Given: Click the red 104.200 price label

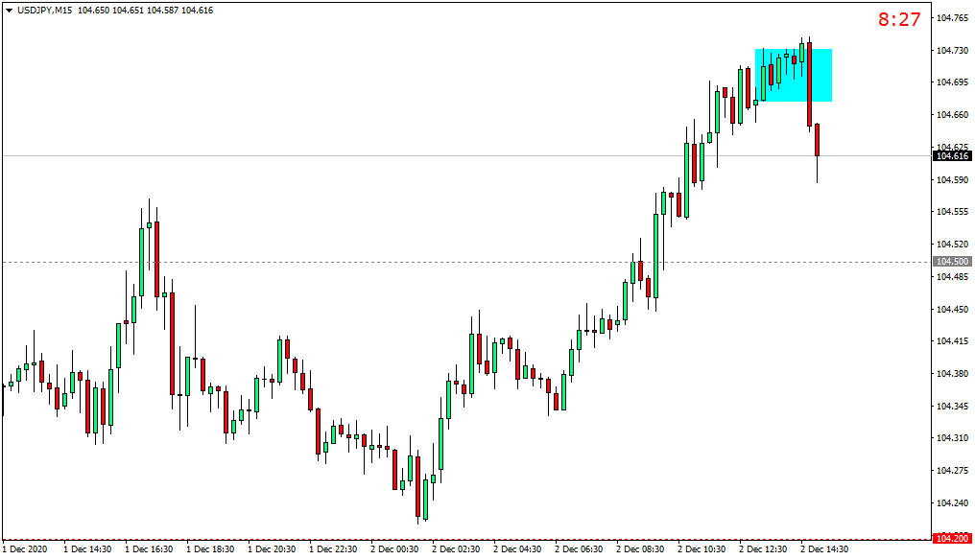Looking at the screenshot, I should (953, 538).
